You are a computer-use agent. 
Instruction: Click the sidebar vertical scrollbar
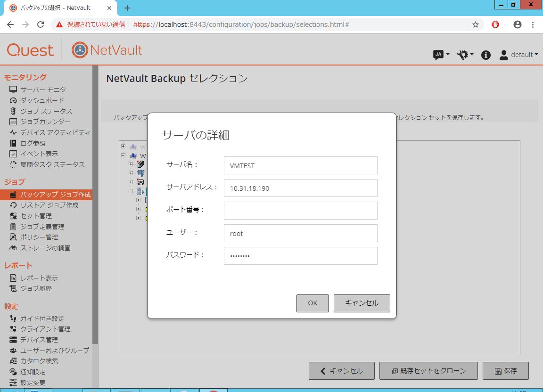point(95,204)
